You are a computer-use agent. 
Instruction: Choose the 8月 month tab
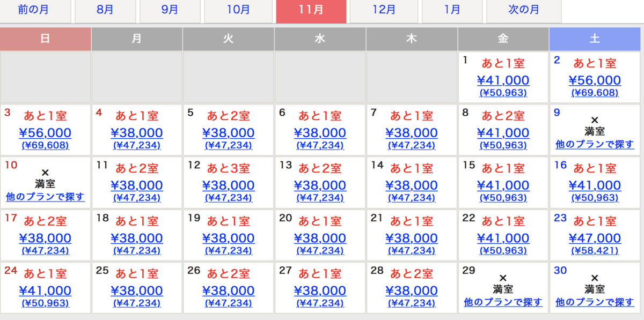[105, 10]
